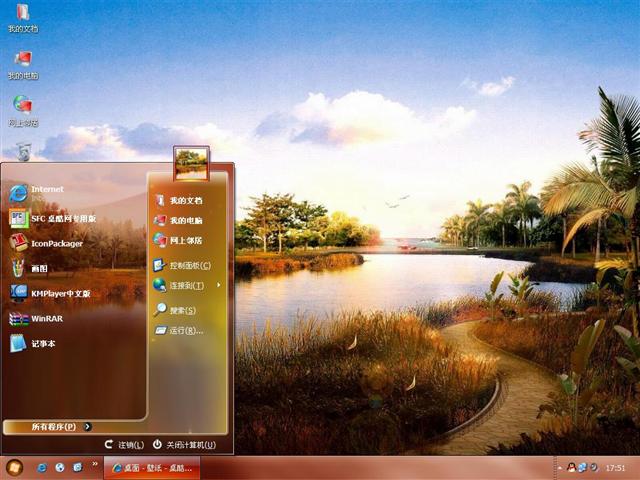The image size is (640, 480).
Task: Click the Start orb on the taskbar
Action: pyautogui.click(x=14, y=468)
